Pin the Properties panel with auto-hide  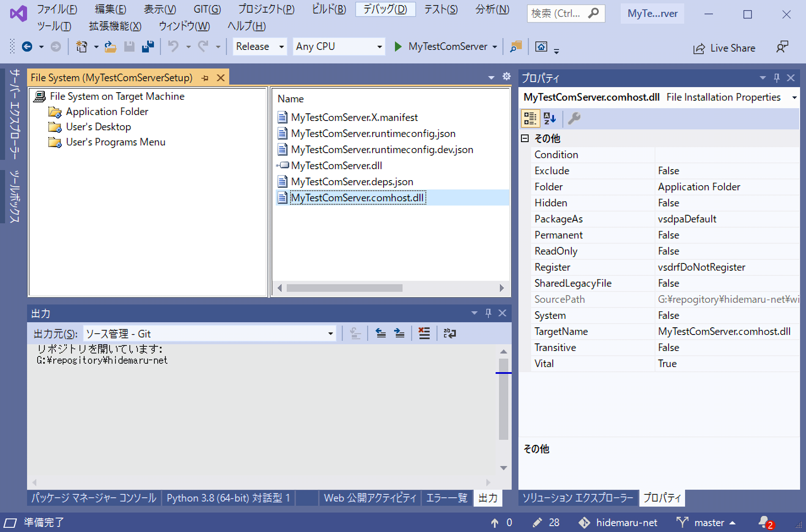[x=776, y=78]
